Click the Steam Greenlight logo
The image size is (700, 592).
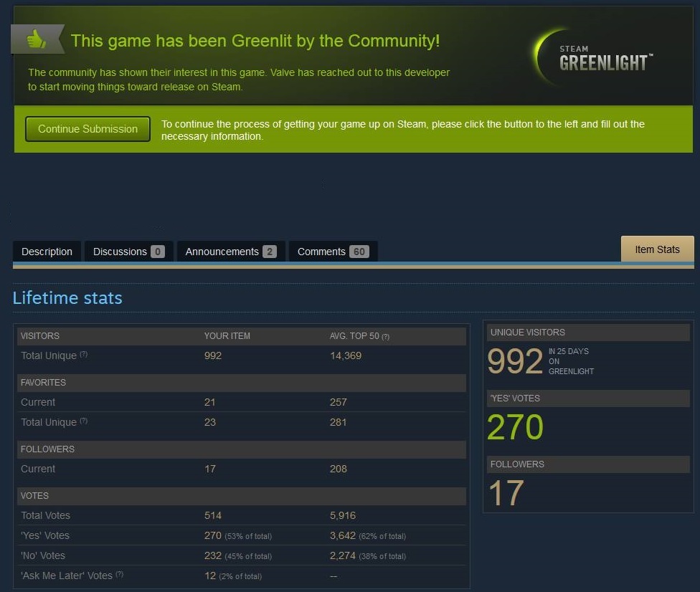coord(592,57)
